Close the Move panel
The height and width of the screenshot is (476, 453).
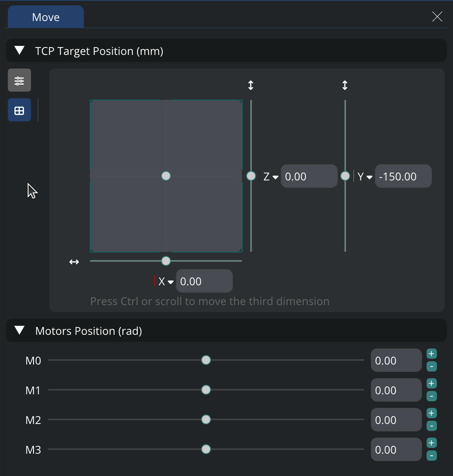coord(437,17)
